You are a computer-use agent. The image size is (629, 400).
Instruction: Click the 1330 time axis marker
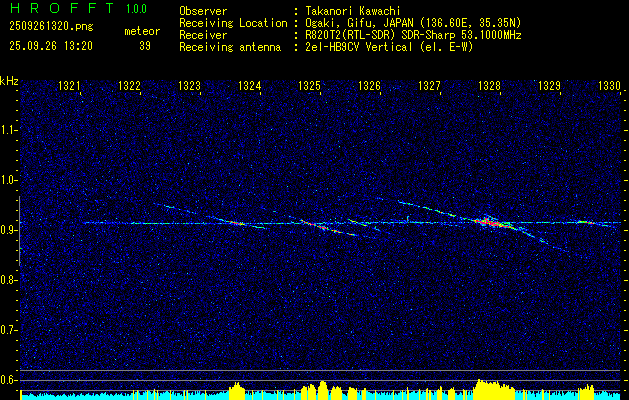coord(609,86)
